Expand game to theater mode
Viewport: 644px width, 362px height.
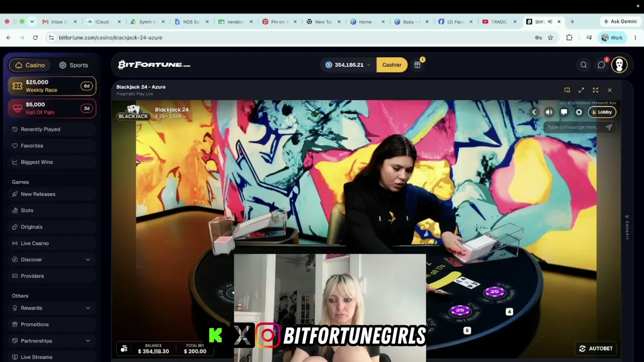[581, 90]
